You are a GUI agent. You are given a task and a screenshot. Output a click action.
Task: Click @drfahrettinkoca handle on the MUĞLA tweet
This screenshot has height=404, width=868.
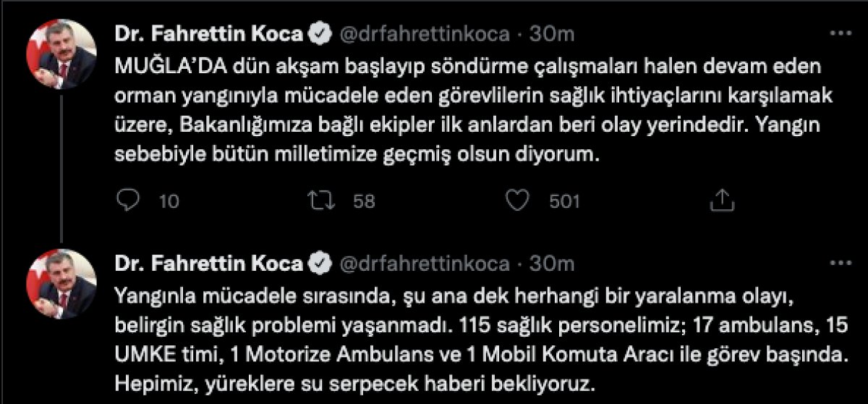coord(421,34)
